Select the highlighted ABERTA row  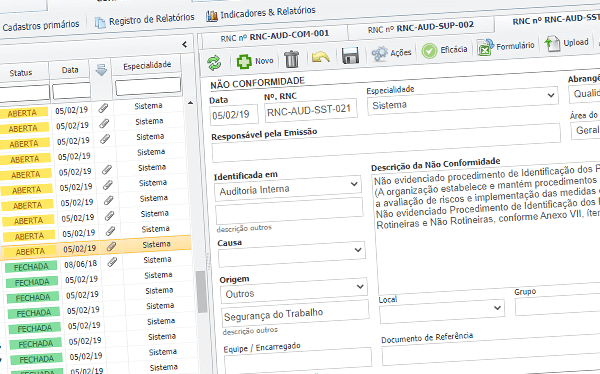coord(96,248)
